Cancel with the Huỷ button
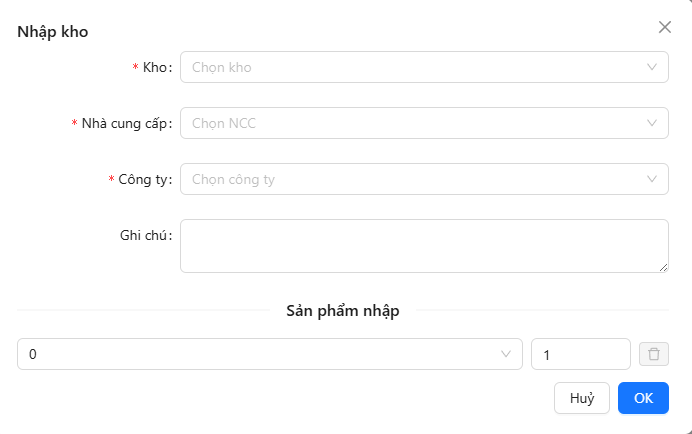This screenshot has height=434, width=692. coord(582,398)
